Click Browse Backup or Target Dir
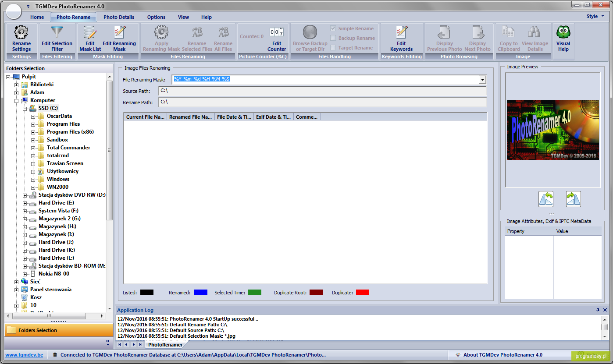613x364 pixels. (310, 38)
